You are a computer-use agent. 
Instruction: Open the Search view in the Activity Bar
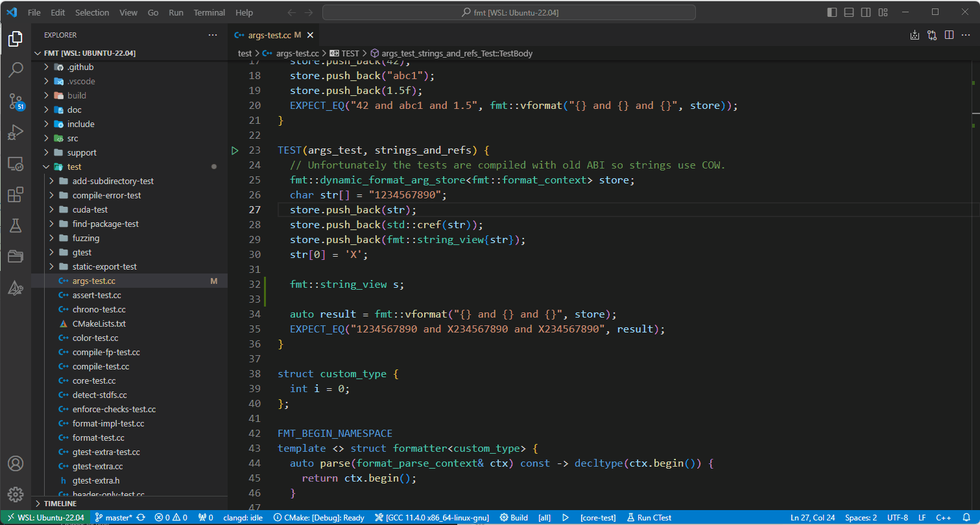(x=16, y=69)
